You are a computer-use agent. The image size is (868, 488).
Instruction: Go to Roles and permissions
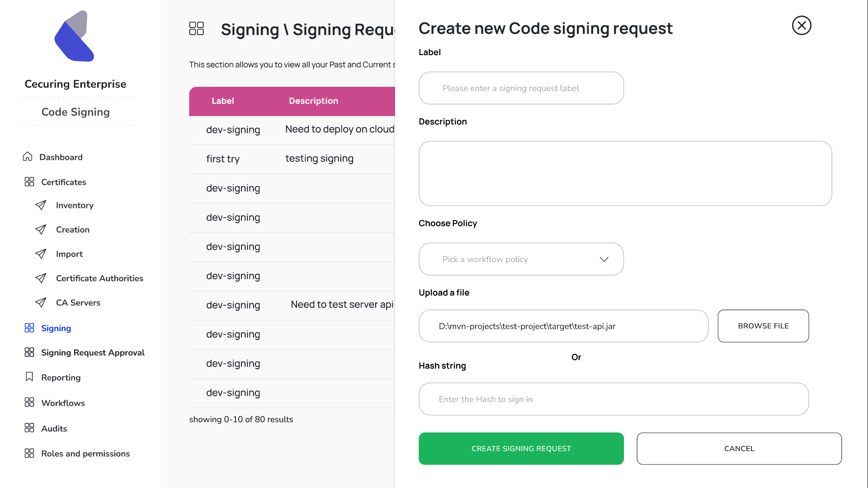coord(85,453)
